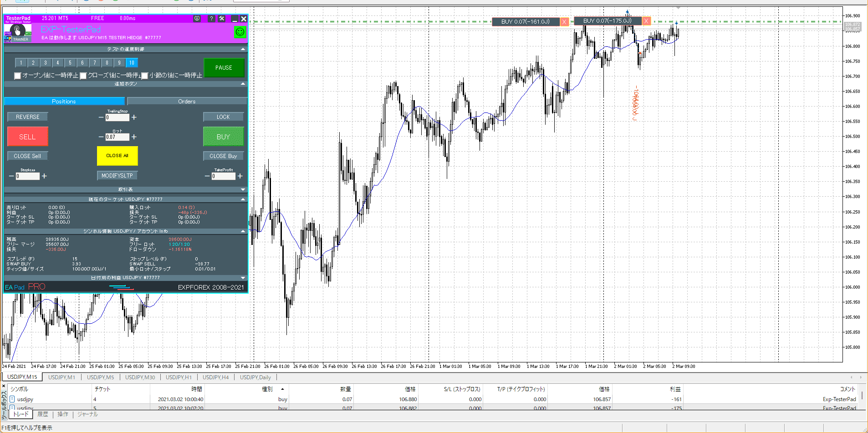Toggle pause after close checkbox

tap(83, 76)
